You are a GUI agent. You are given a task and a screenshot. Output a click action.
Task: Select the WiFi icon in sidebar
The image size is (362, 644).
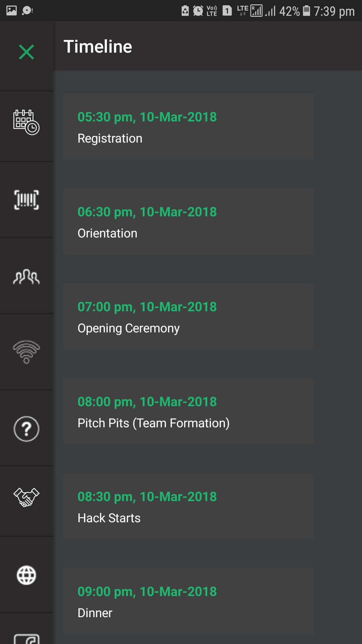tap(26, 352)
